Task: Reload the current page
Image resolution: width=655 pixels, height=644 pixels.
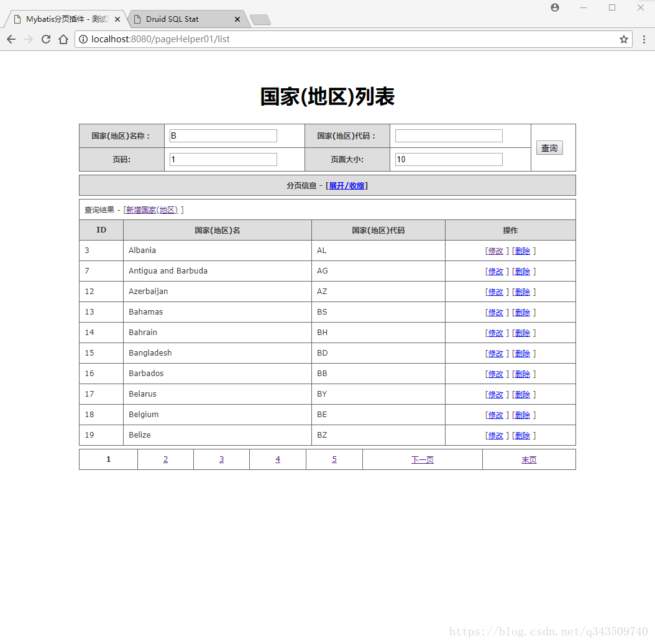Action: click(x=46, y=39)
